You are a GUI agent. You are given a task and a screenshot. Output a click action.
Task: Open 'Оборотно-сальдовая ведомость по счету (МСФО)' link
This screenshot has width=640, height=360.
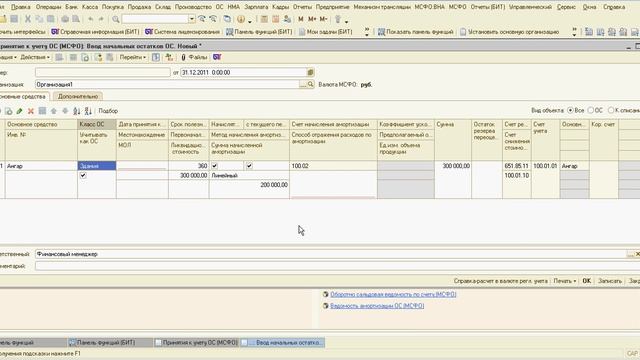393,294
